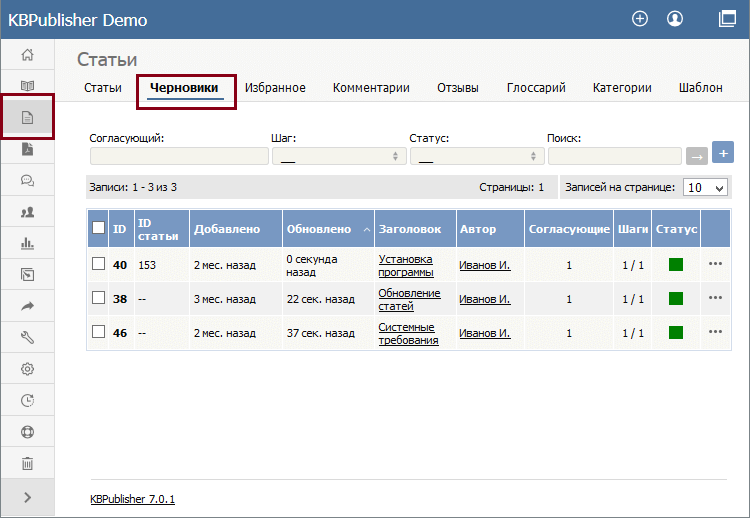
Task: Click the blue plus add button
Action: pyautogui.click(x=723, y=153)
